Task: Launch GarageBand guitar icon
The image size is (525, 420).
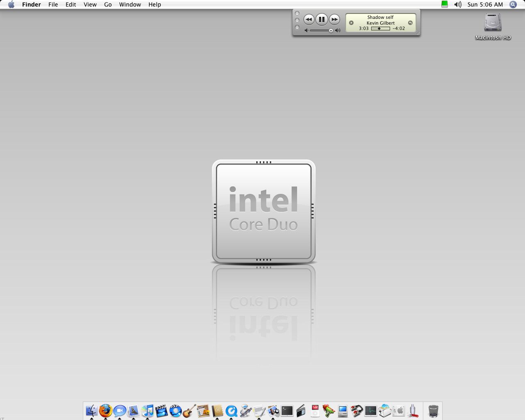Action: pyautogui.click(x=189, y=410)
